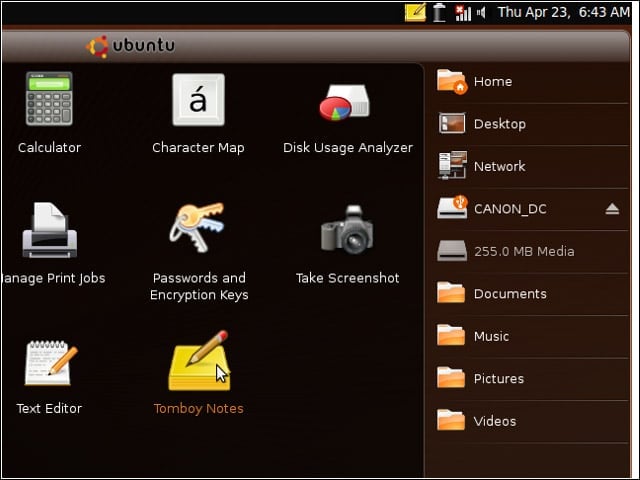
Task: Click the Take Screenshot camera icon
Action: 347,230
